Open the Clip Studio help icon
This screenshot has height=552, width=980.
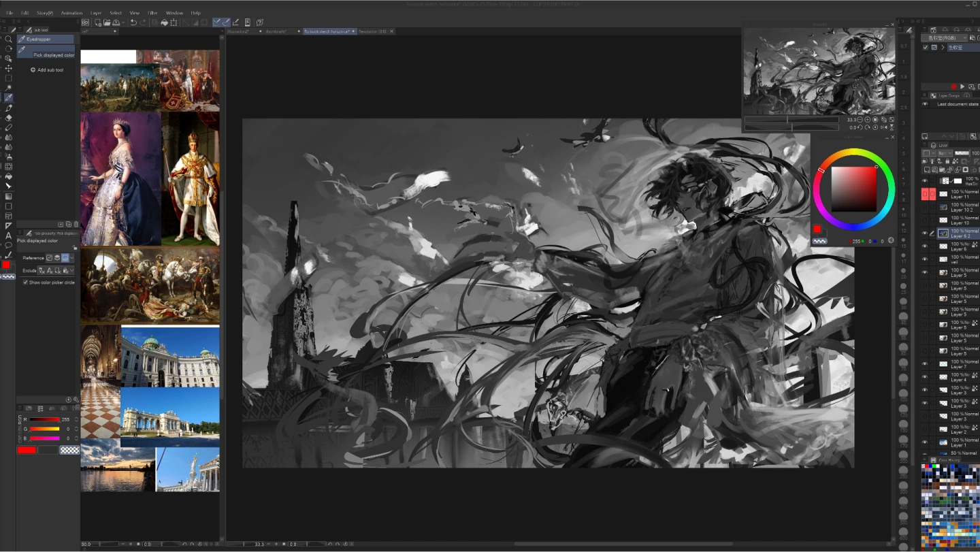(259, 22)
